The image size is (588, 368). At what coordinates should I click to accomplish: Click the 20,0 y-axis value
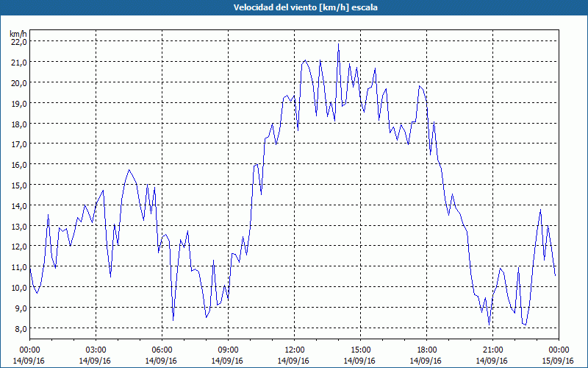pyautogui.click(x=18, y=83)
